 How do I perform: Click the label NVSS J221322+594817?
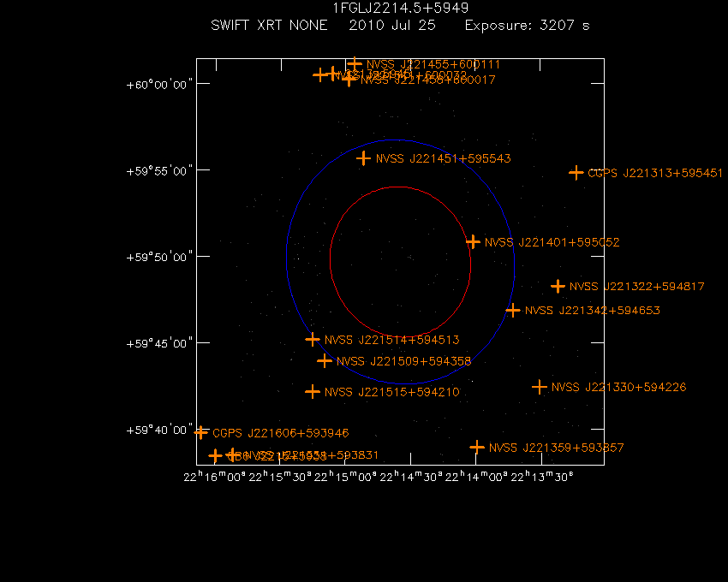point(637,287)
